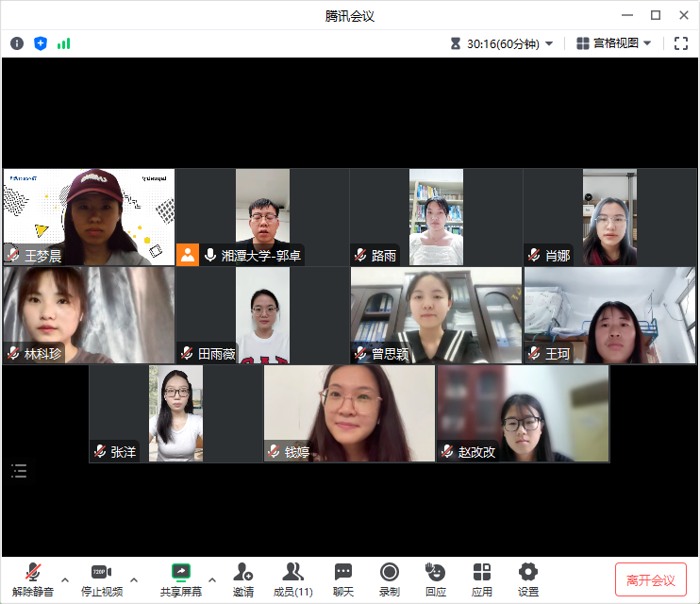
Task: Open Members (成员) list
Action: (292, 579)
